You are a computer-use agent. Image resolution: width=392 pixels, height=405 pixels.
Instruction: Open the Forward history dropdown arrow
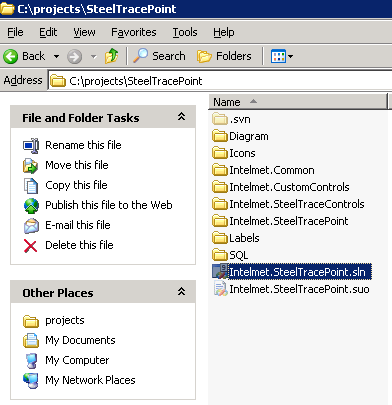94,56
